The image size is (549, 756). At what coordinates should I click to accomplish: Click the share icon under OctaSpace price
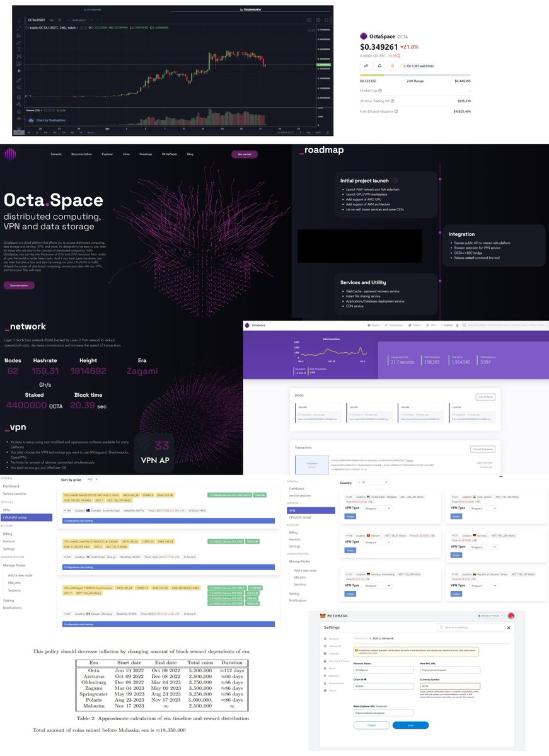click(366, 66)
